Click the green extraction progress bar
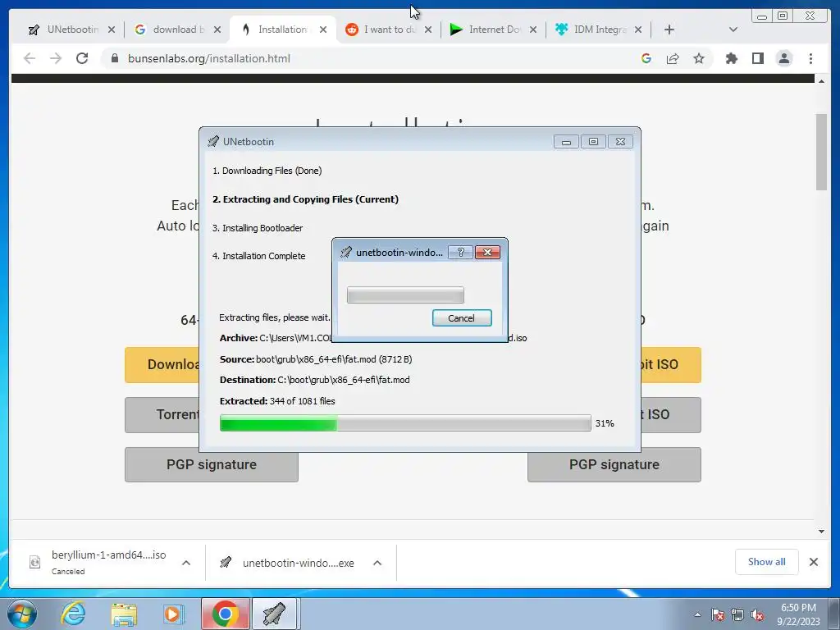840x630 pixels. pos(405,423)
